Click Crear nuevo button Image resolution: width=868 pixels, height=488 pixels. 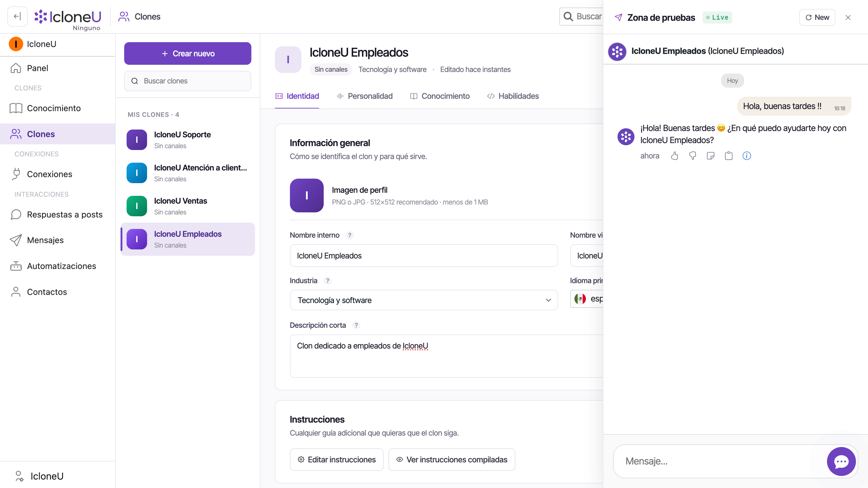(187, 54)
